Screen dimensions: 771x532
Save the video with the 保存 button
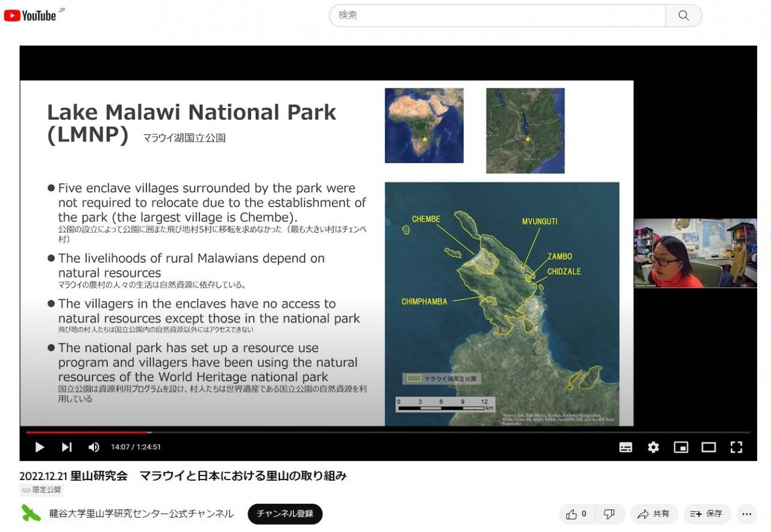[x=707, y=514]
